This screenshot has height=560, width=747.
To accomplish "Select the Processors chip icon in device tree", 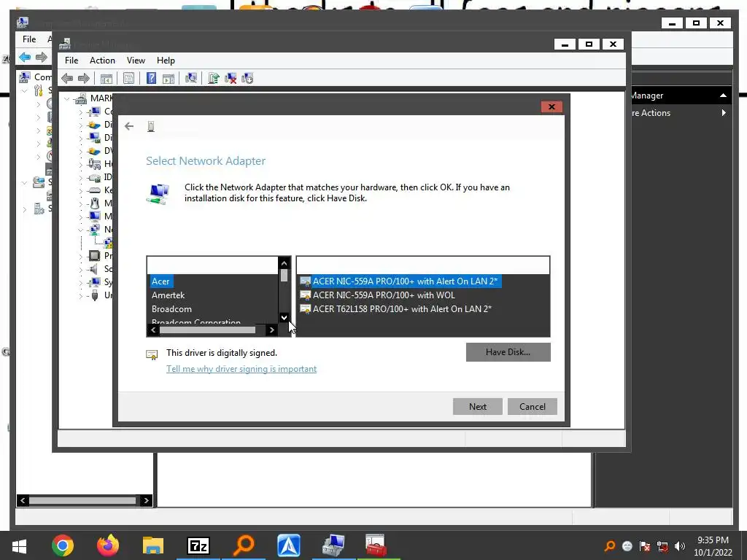I will pyautogui.click(x=94, y=256).
